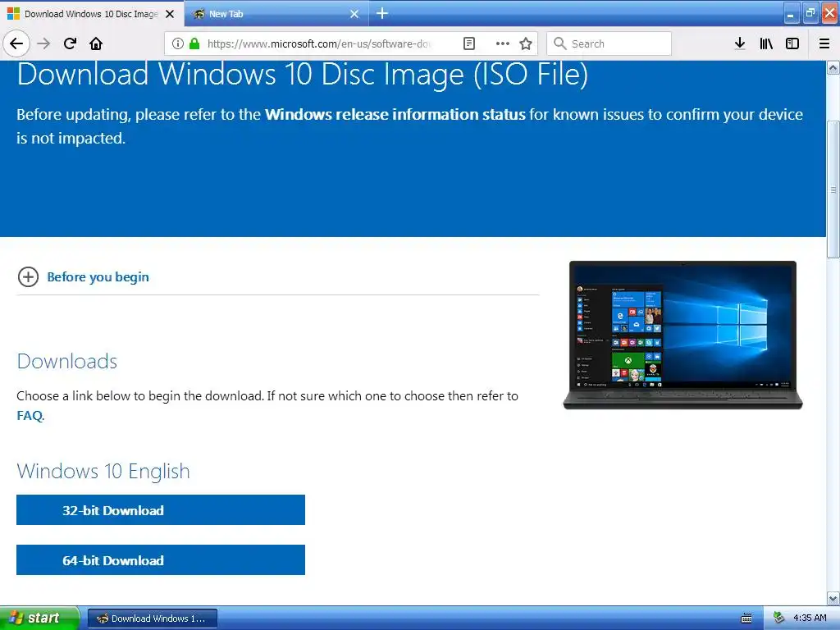Switch to the New Tab tab

[276, 14]
